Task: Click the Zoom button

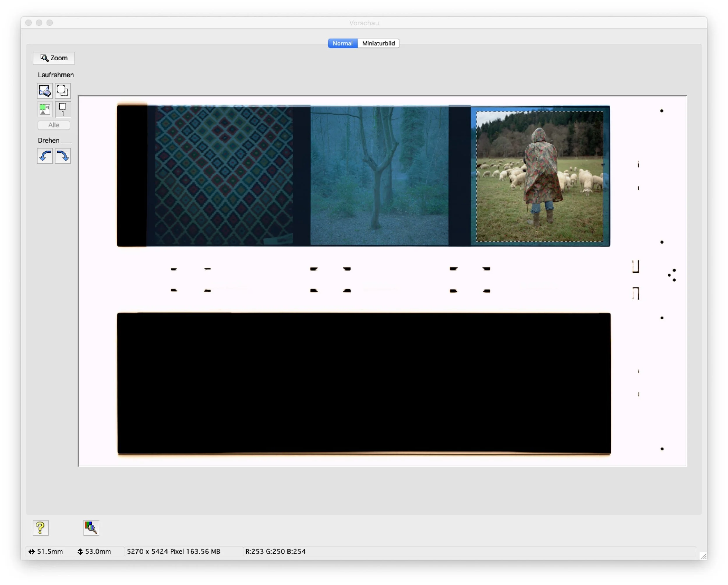Action: (54, 58)
